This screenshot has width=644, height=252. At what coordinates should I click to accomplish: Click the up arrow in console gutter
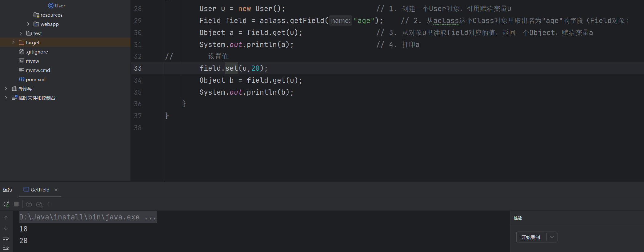pyautogui.click(x=6, y=218)
